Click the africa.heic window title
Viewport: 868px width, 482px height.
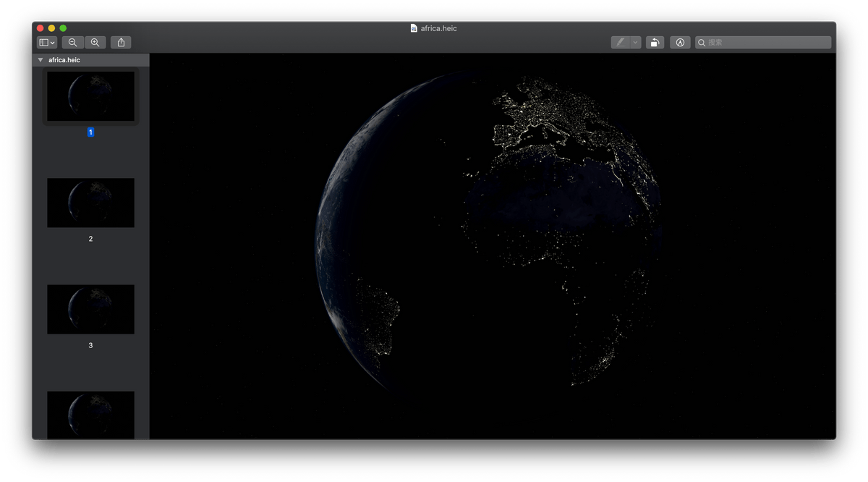tap(438, 28)
